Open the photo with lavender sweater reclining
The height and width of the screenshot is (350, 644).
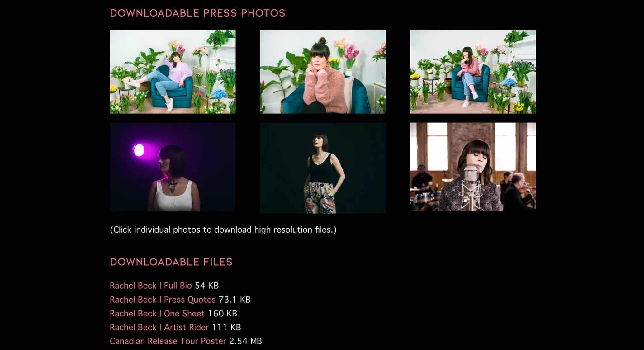(173, 72)
